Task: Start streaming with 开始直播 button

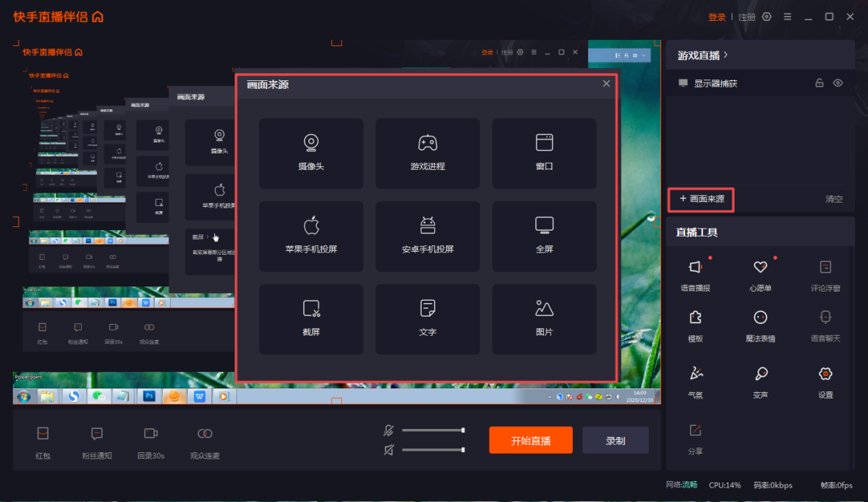Action: [x=531, y=441]
